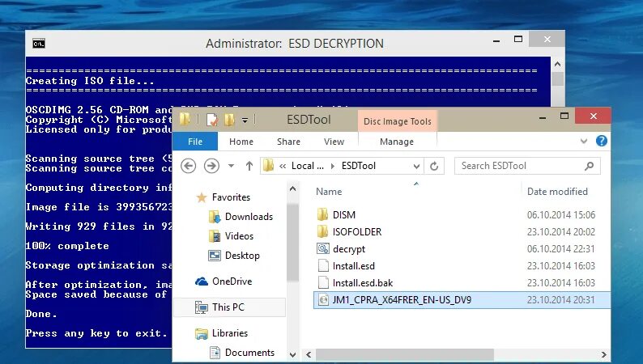Expand the ribbon with the chevron arrow
The image size is (643, 364).
pos(584,142)
